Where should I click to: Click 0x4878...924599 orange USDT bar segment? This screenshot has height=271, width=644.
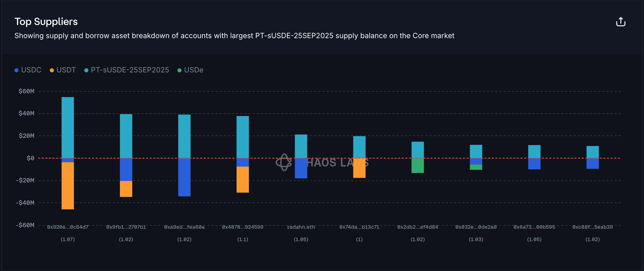point(243,180)
